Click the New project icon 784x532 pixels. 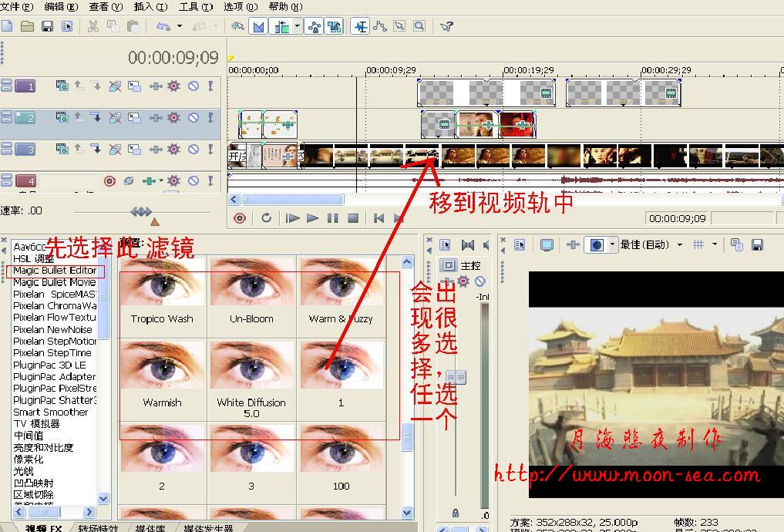tap(7, 26)
